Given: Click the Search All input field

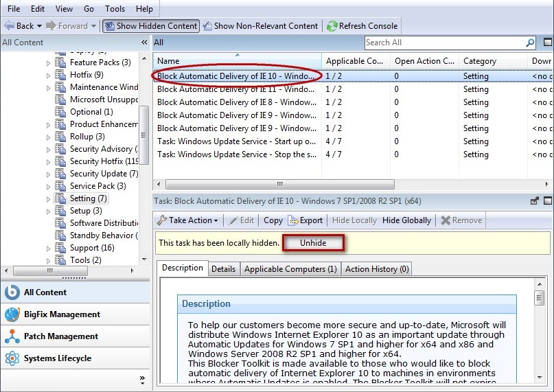Looking at the screenshot, I should tap(443, 43).
